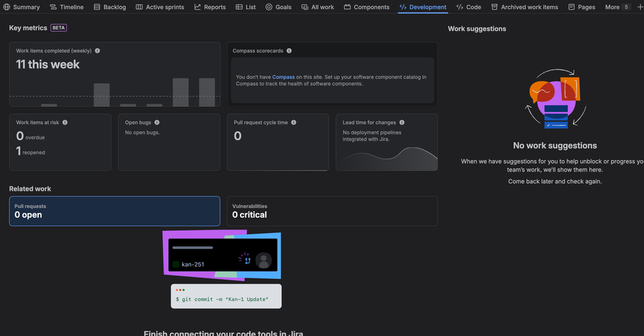Click the BETA badge next to Key metrics
Image resolution: width=644 pixels, height=336 pixels.
pos(58,28)
